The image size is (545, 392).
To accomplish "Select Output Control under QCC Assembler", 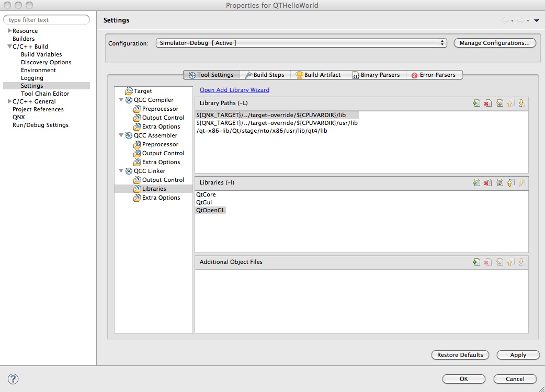I will (159, 153).
